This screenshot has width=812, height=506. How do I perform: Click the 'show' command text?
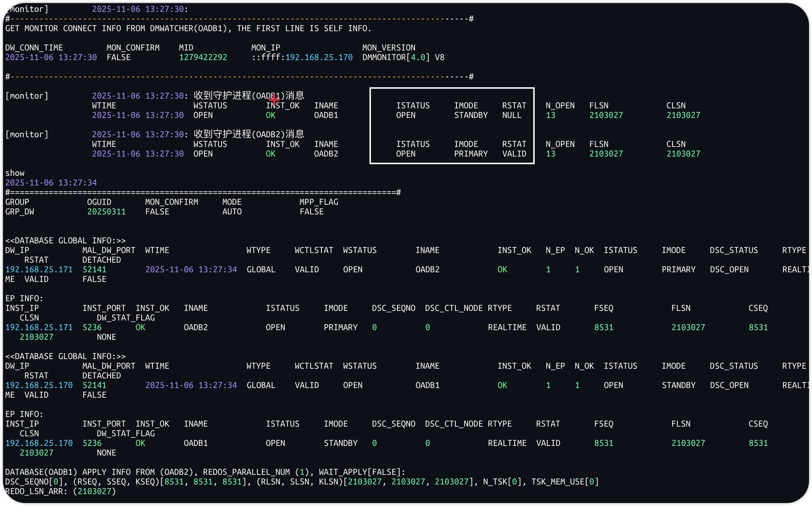15,173
